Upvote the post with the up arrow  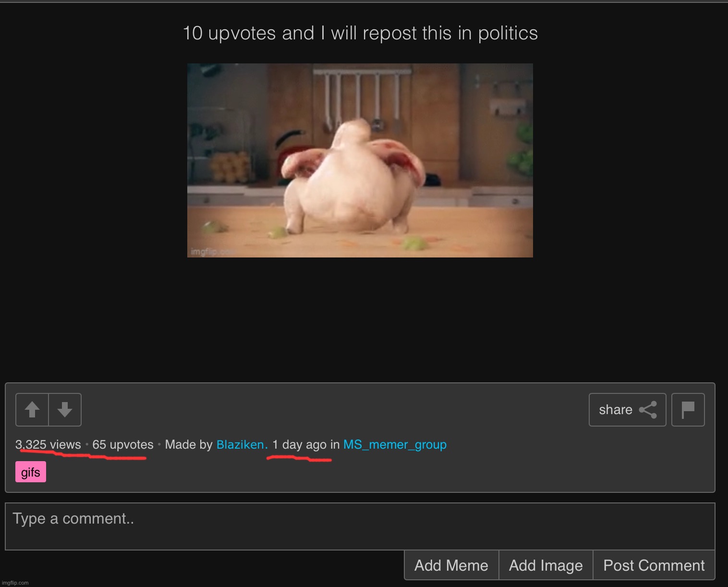(32, 410)
